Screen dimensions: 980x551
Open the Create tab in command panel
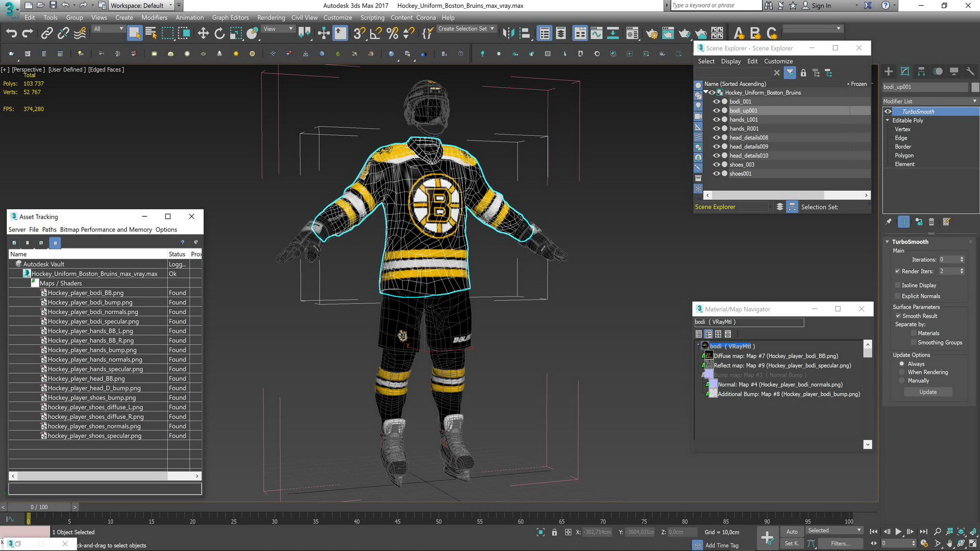click(889, 71)
